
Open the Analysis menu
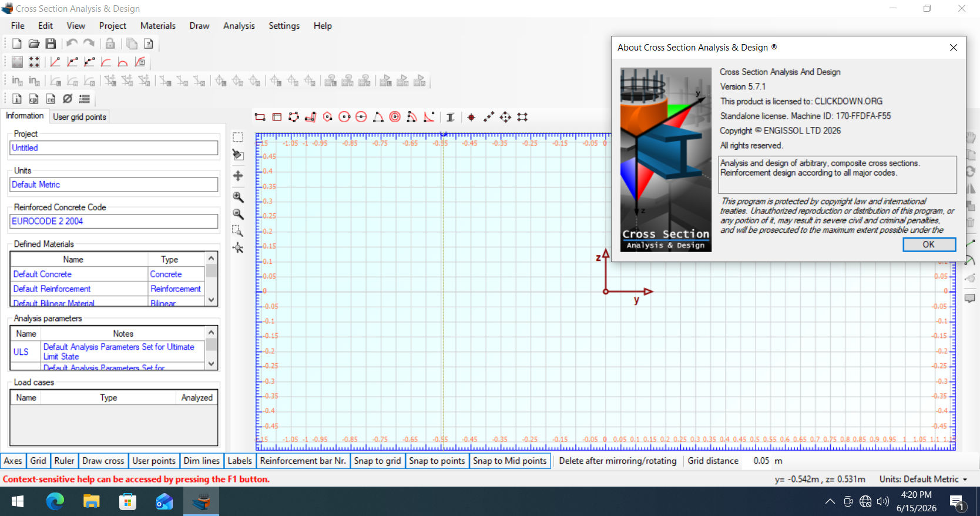tap(239, 26)
